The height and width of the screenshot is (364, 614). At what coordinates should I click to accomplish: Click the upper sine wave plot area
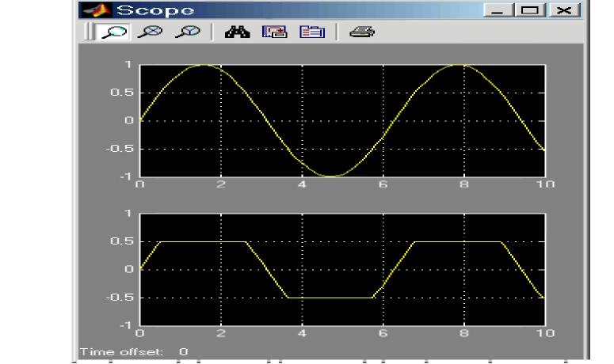tap(342, 121)
